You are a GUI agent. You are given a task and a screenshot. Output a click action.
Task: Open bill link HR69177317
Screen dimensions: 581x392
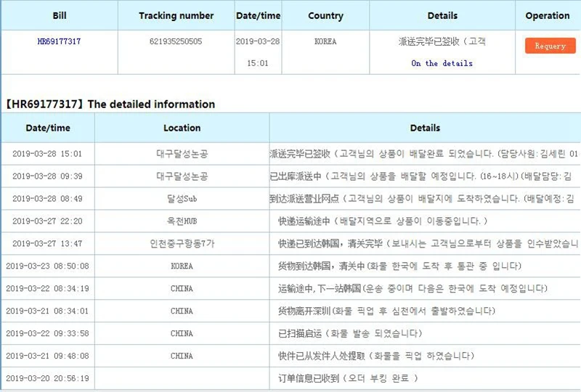(60, 41)
